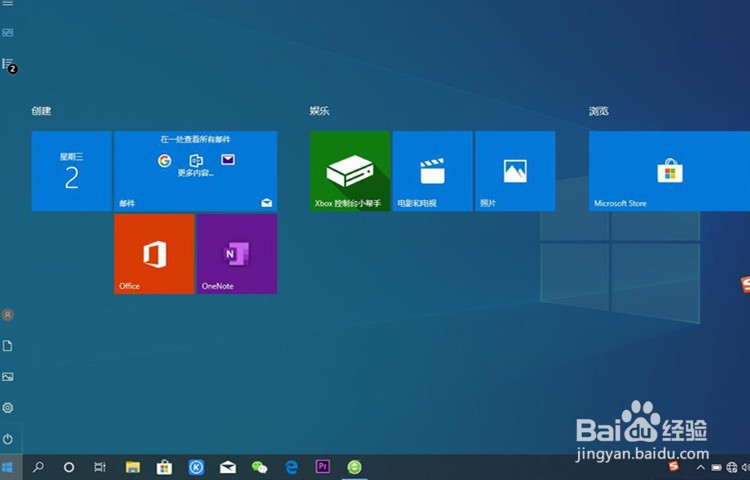Open Documents from Start sidebar
This screenshot has height=480, width=750.
coord(8,346)
